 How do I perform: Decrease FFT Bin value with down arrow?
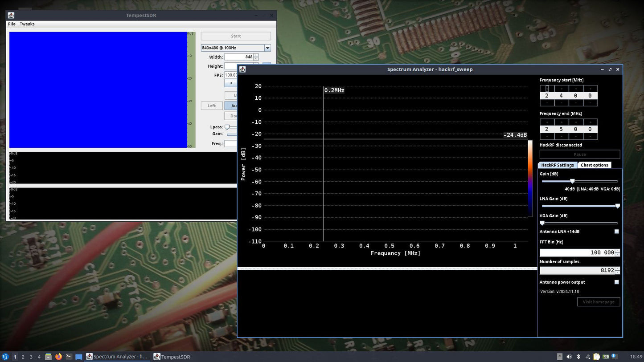[617, 254]
